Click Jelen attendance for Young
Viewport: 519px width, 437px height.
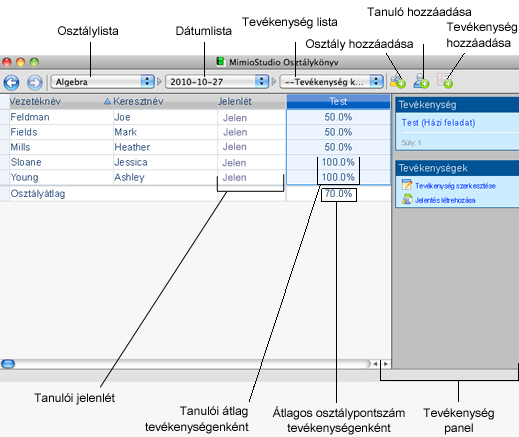coord(234,177)
